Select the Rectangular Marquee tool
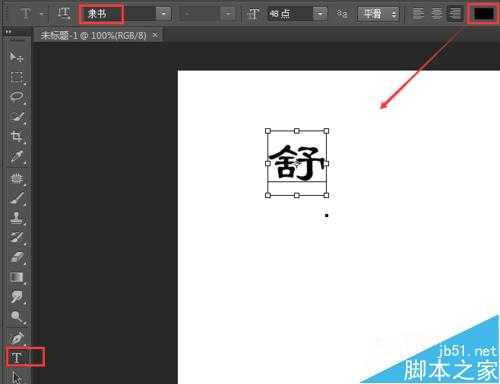This screenshot has height=384, width=500. click(x=16, y=77)
